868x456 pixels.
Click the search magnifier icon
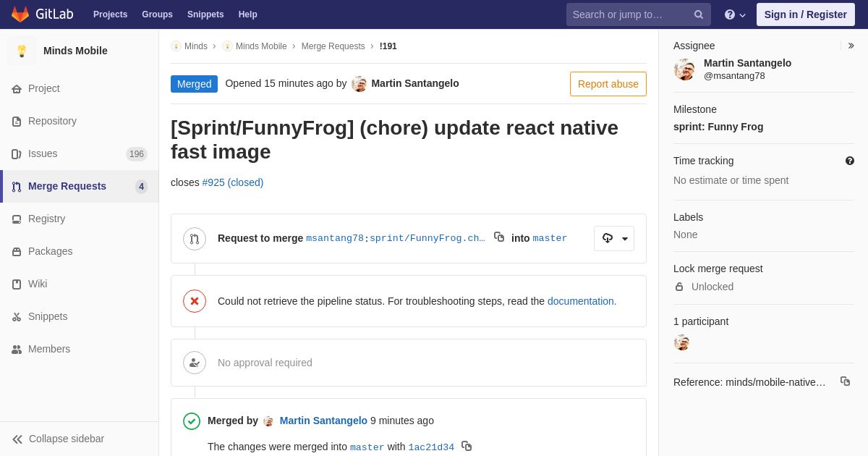click(699, 14)
